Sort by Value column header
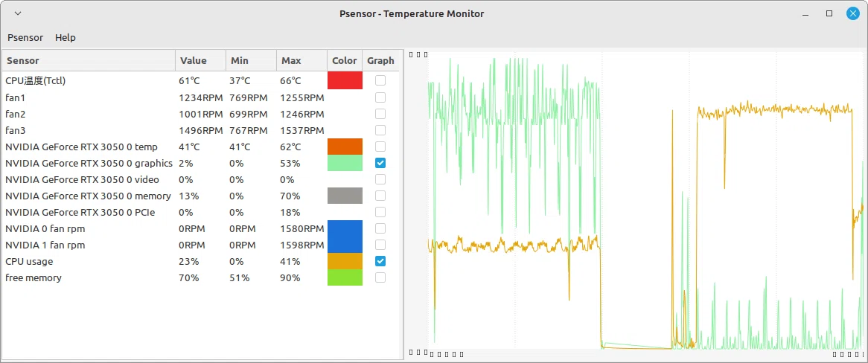The image size is (868, 363). pyautogui.click(x=201, y=60)
